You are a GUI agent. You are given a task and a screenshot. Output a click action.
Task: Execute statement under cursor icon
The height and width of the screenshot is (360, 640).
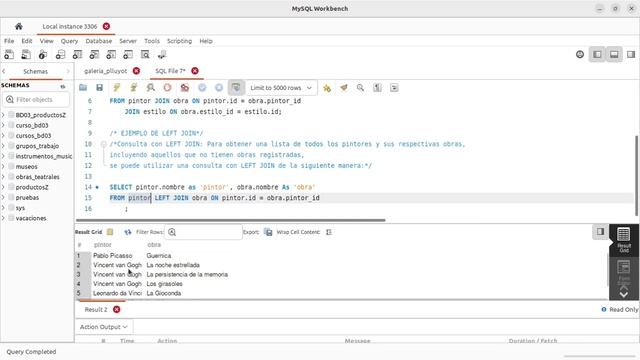pyautogui.click(x=133, y=88)
